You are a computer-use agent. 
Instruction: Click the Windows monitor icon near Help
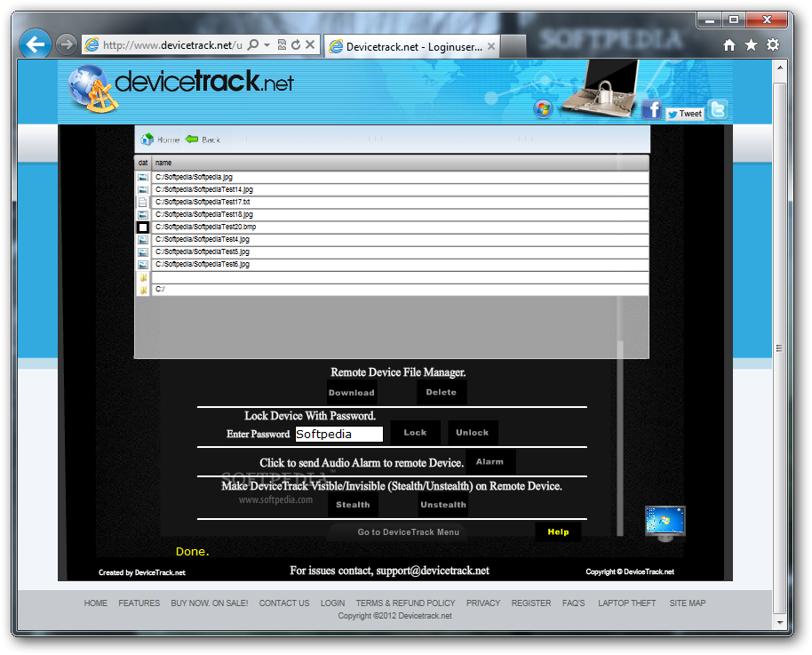665,523
